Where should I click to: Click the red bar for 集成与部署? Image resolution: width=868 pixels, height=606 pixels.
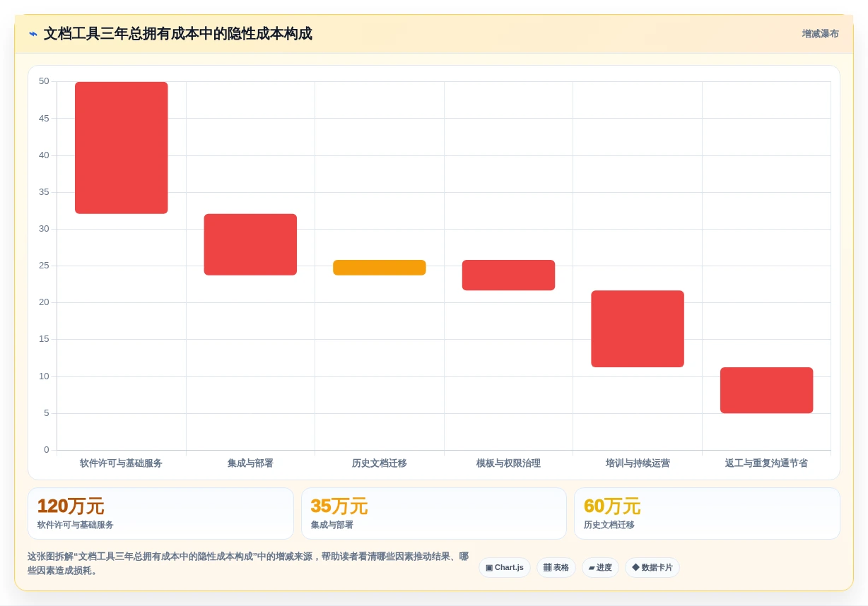250,244
